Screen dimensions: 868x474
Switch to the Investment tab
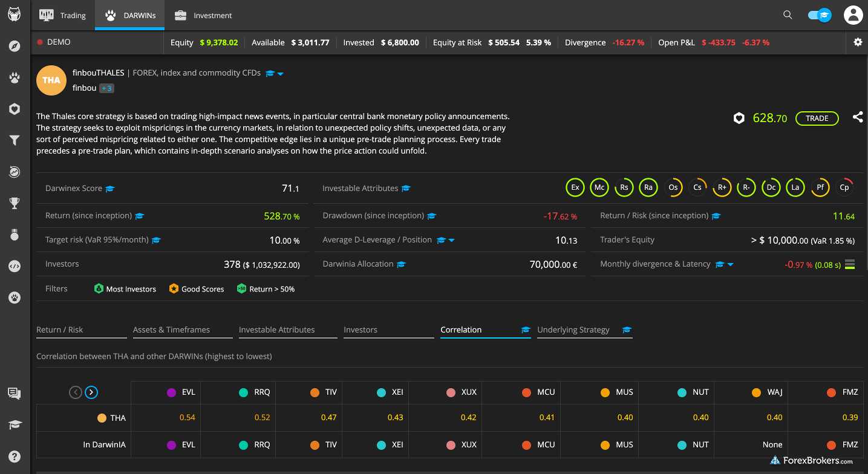(203, 15)
